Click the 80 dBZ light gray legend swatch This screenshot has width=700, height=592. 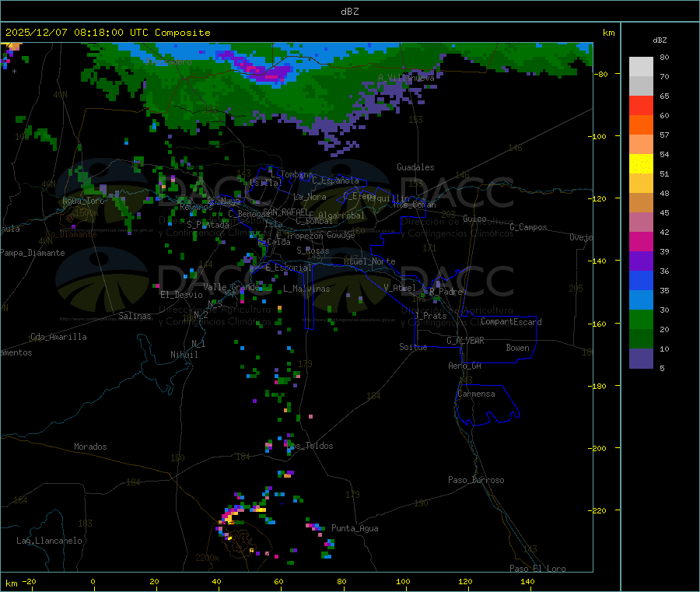click(x=641, y=67)
